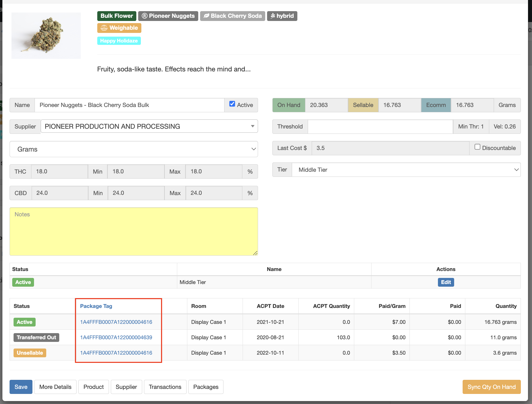Open the Transactions view

pyautogui.click(x=165, y=387)
